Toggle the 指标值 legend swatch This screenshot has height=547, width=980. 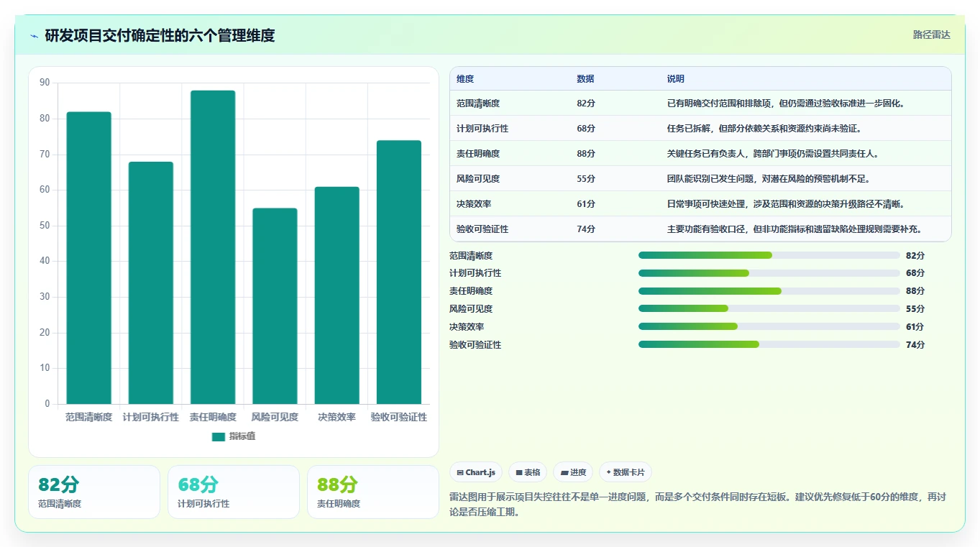click(x=219, y=437)
